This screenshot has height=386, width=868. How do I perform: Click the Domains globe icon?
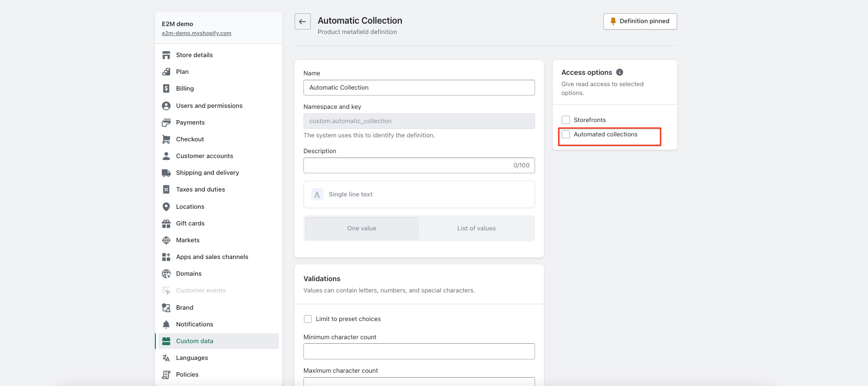click(166, 274)
